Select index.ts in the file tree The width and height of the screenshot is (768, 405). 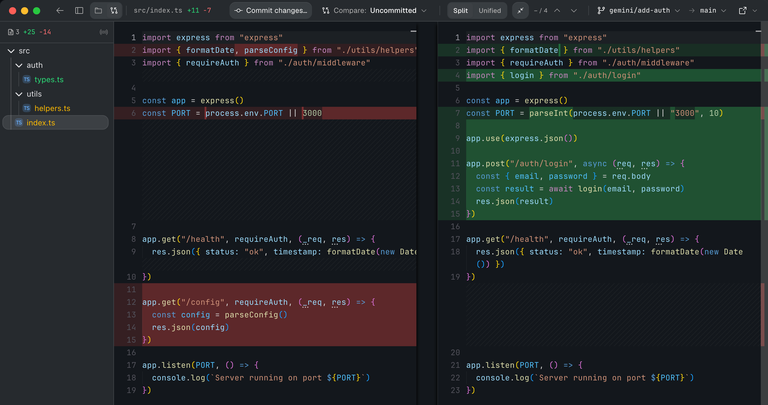(x=55, y=122)
